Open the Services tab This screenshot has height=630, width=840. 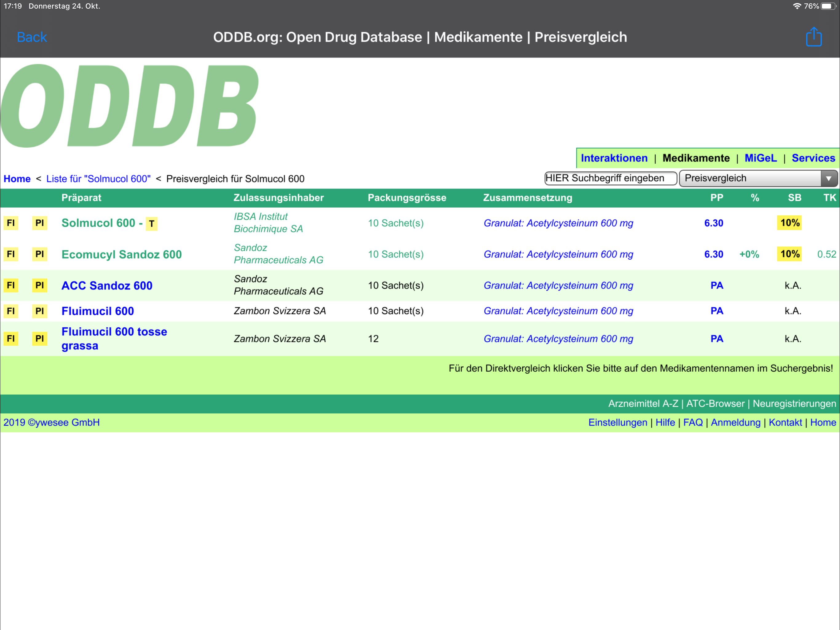coord(813,158)
